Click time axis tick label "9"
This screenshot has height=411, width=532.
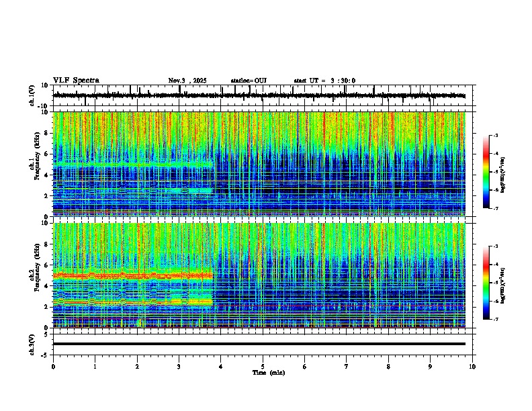(x=430, y=367)
